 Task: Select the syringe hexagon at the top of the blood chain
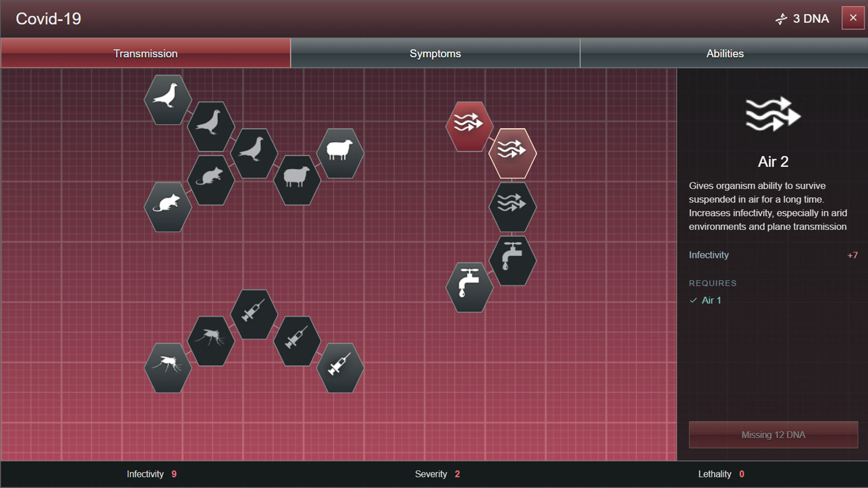254,314
